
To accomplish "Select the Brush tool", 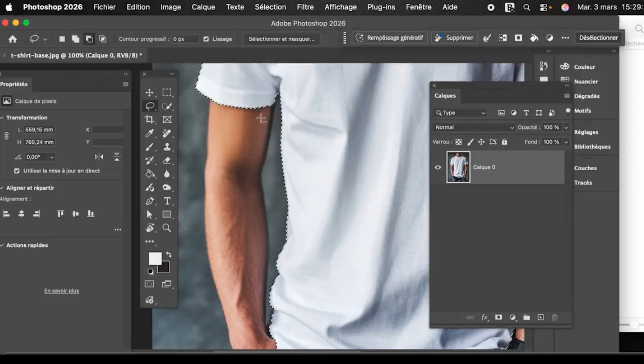I will point(149,147).
